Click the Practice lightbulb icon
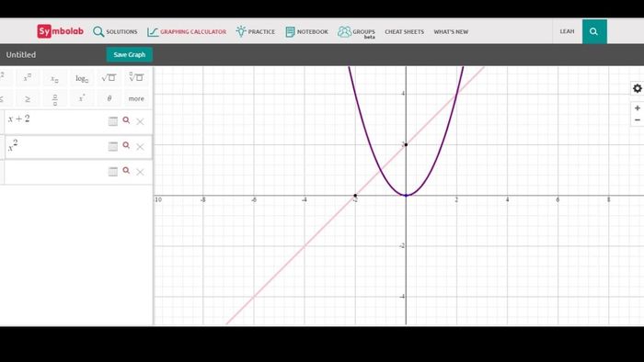Image resolution: width=644 pixels, height=362 pixels. [x=241, y=31]
